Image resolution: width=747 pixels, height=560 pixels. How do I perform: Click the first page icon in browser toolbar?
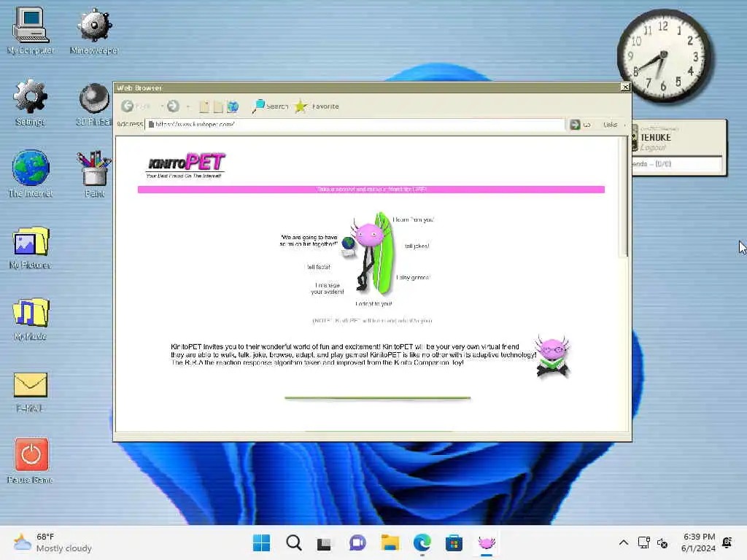[204, 106]
